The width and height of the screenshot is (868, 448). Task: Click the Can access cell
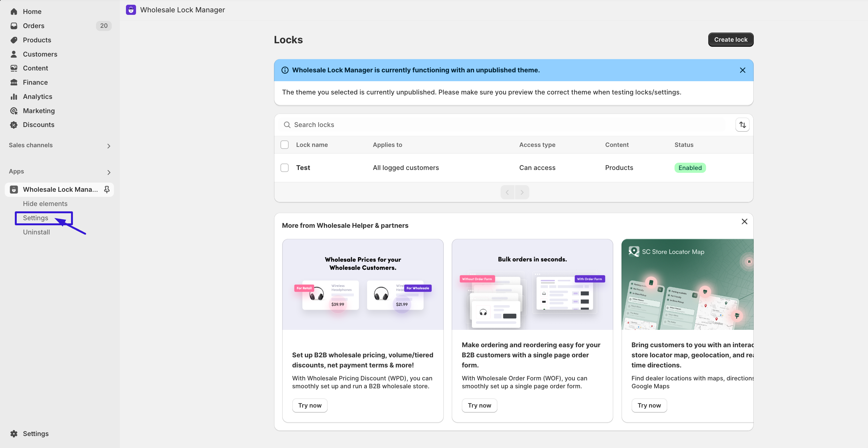(x=537, y=168)
